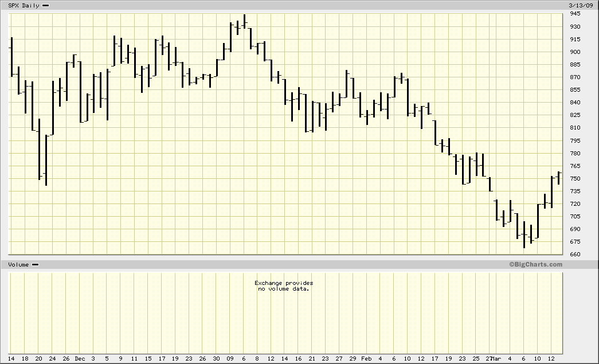Viewport: 599px width, 364px height.
Task: Click the 09 year marker on time axis
Action: point(230,359)
